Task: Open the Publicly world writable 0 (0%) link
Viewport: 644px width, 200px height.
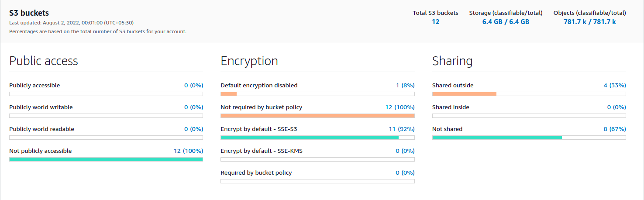Action: (x=193, y=107)
